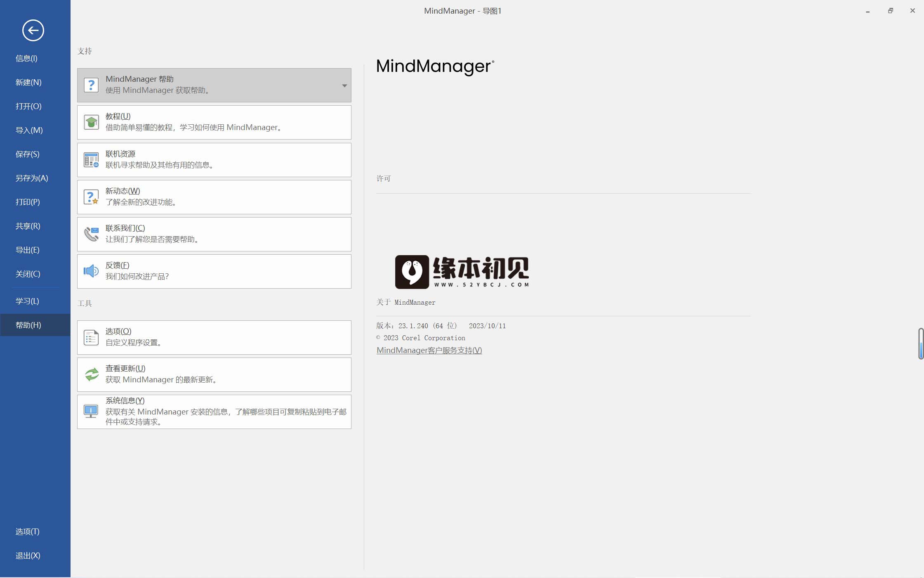
Task: Click the MindManager Help question mark icon
Action: click(x=91, y=85)
